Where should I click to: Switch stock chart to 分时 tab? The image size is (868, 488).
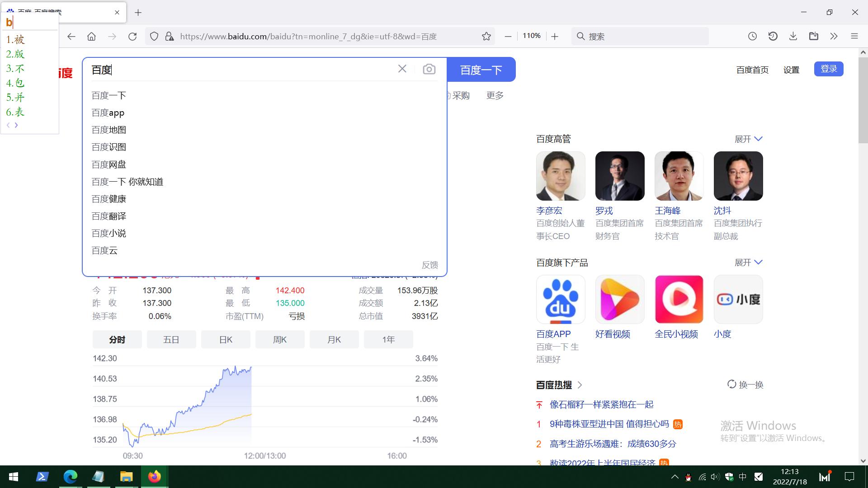point(117,340)
